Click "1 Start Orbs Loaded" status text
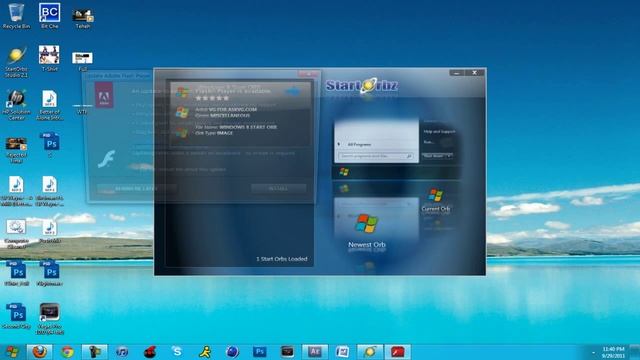Image resolution: width=640 pixels, height=360 pixels. [x=282, y=259]
